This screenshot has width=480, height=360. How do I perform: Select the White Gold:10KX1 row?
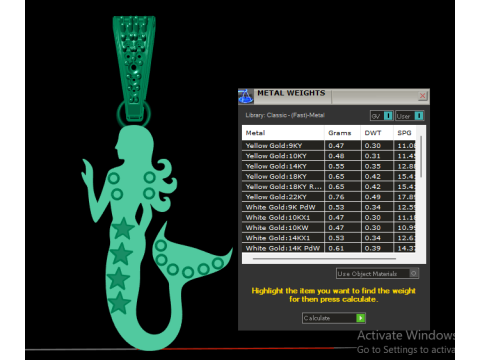point(329,218)
